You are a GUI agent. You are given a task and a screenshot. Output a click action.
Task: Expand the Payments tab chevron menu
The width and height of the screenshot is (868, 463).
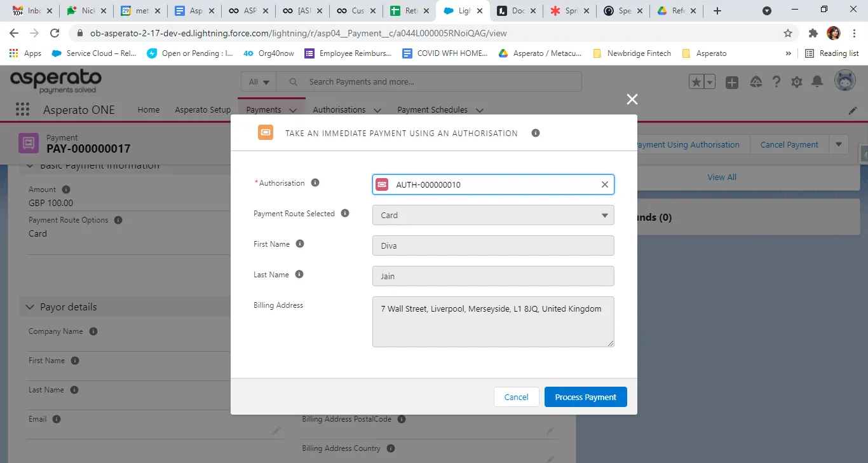coord(293,110)
